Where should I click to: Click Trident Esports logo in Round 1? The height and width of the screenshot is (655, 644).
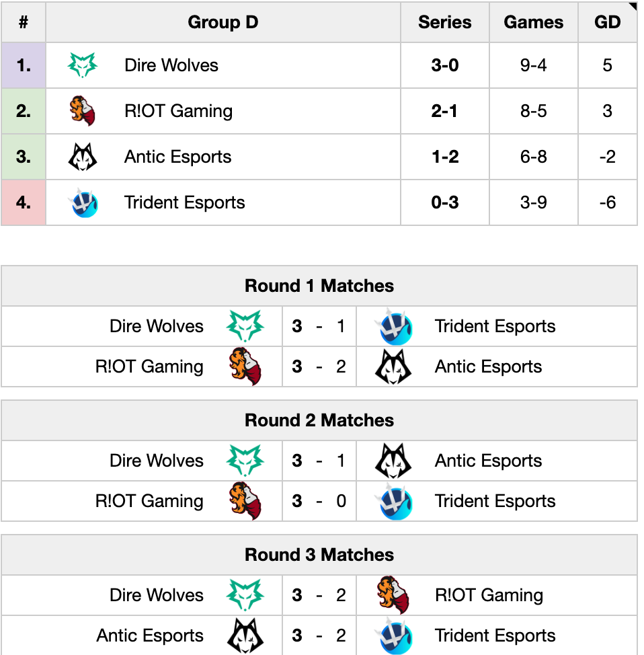tap(393, 326)
